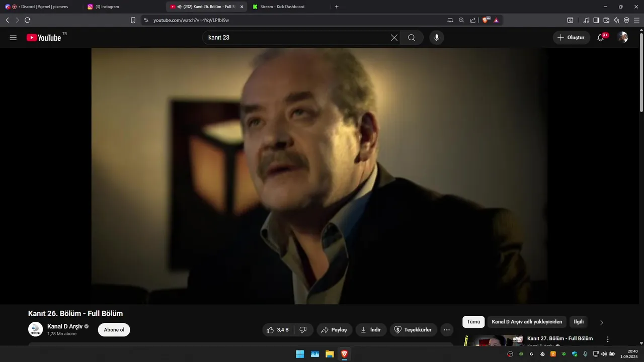Open the Windows Start button
This screenshot has height=362, width=644.
[x=300, y=354]
